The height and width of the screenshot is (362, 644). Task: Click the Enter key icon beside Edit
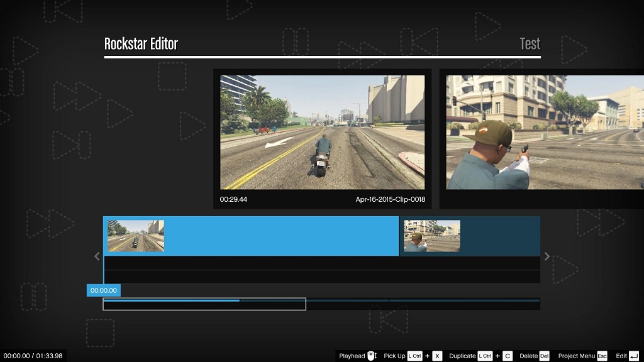coord(633,355)
